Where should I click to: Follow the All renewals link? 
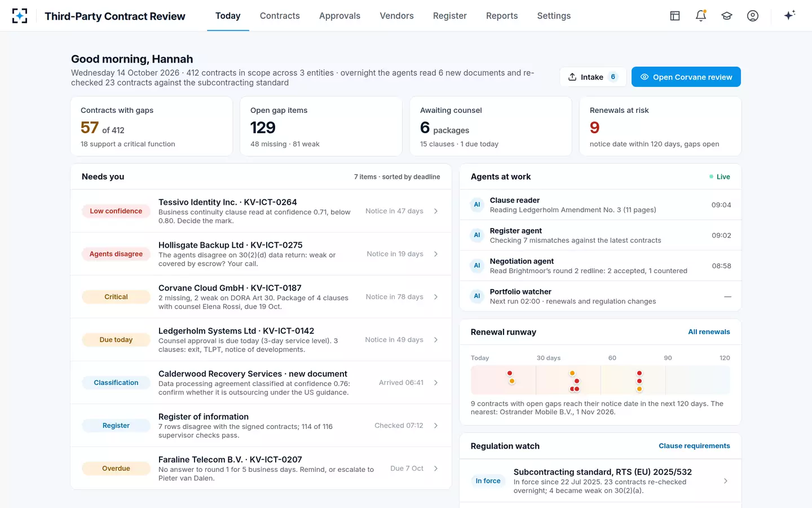(709, 332)
